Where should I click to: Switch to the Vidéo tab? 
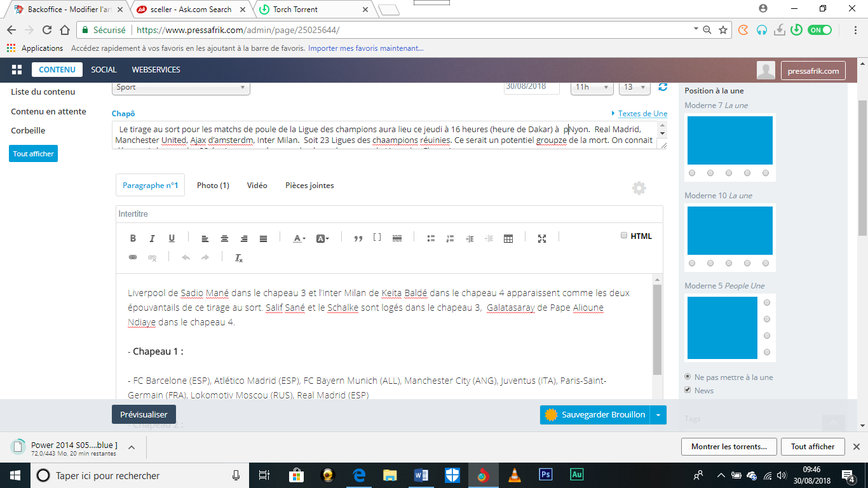click(257, 186)
